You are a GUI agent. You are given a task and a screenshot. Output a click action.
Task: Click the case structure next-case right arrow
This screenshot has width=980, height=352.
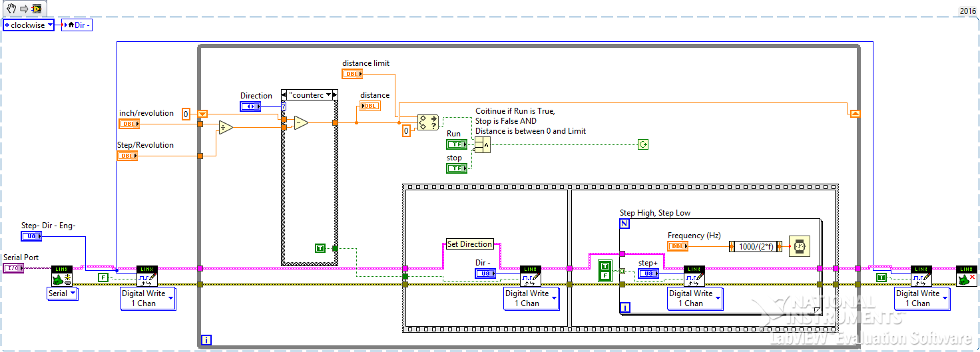(x=335, y=95)
